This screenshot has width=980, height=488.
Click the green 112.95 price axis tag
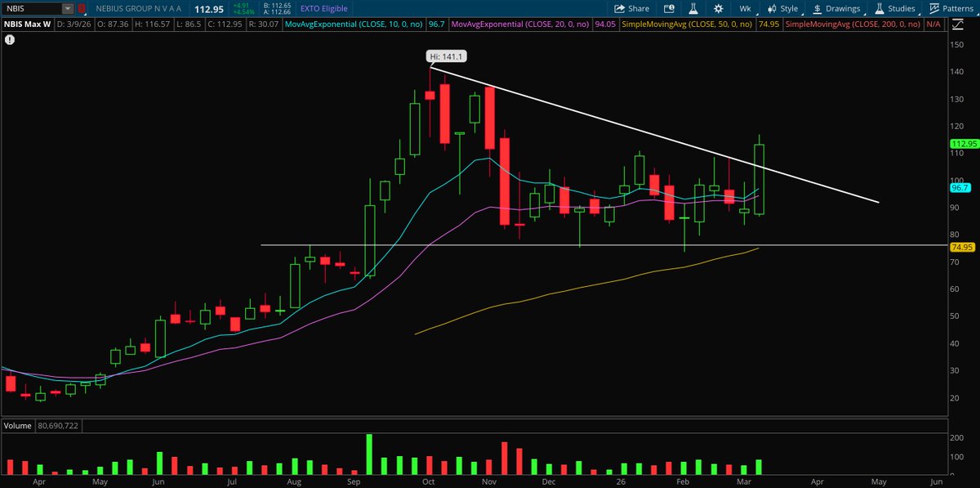click(x=963, y=143)
